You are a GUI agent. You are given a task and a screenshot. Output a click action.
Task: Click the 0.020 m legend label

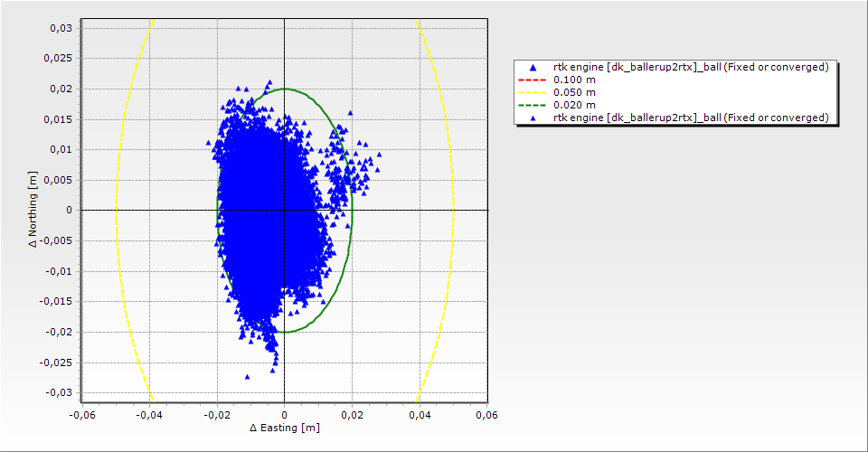[575, 105]
